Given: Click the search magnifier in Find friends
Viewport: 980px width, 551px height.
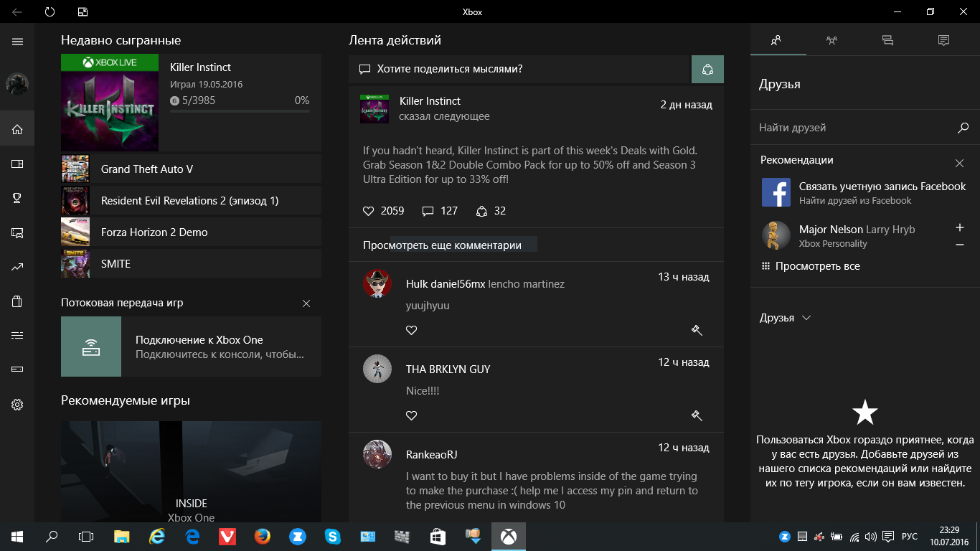Looking at the screenshot, I should (x=963, y=128).
